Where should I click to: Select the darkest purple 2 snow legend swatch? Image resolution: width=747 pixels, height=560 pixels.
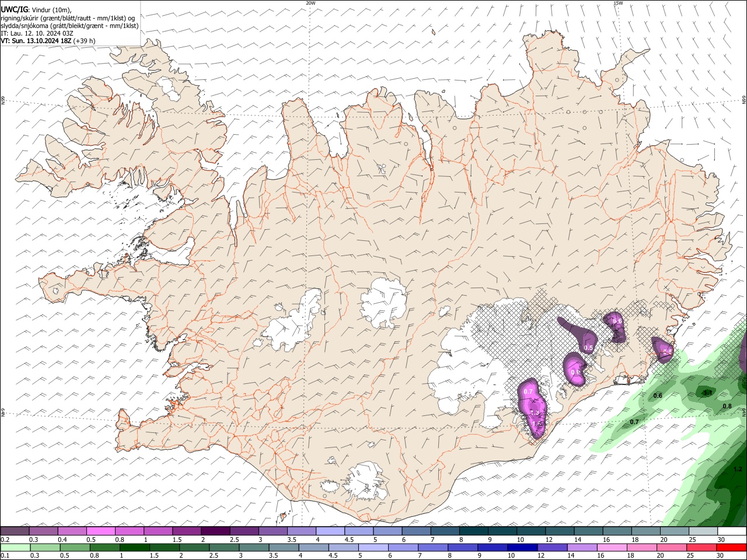pyautogui.click(x=215, y=531)
